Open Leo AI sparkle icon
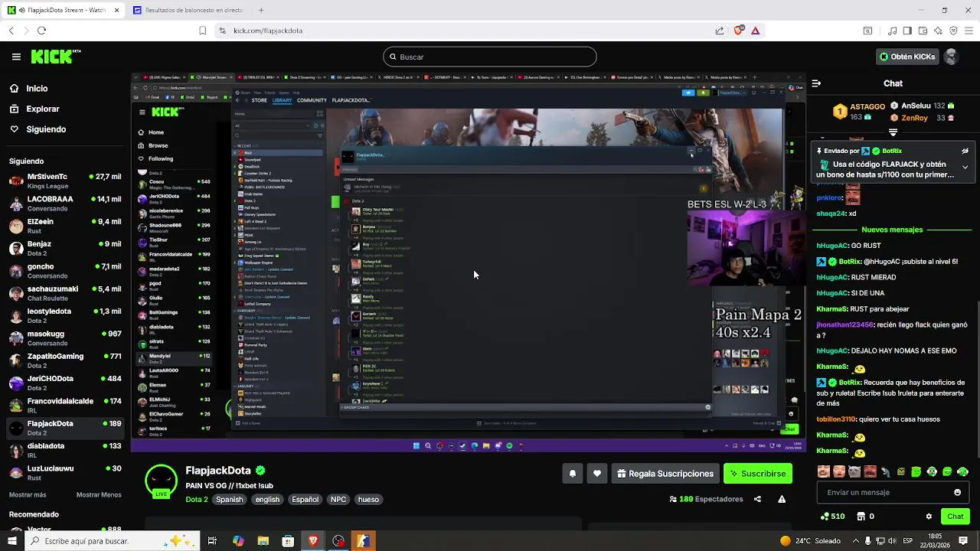 coord(938,31)
